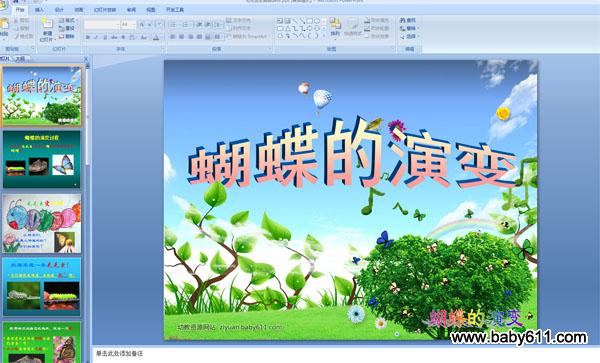Select the Text Box shape in shapes gallery
Viewport: 600px width, 363px height.
tap(280, 21)
